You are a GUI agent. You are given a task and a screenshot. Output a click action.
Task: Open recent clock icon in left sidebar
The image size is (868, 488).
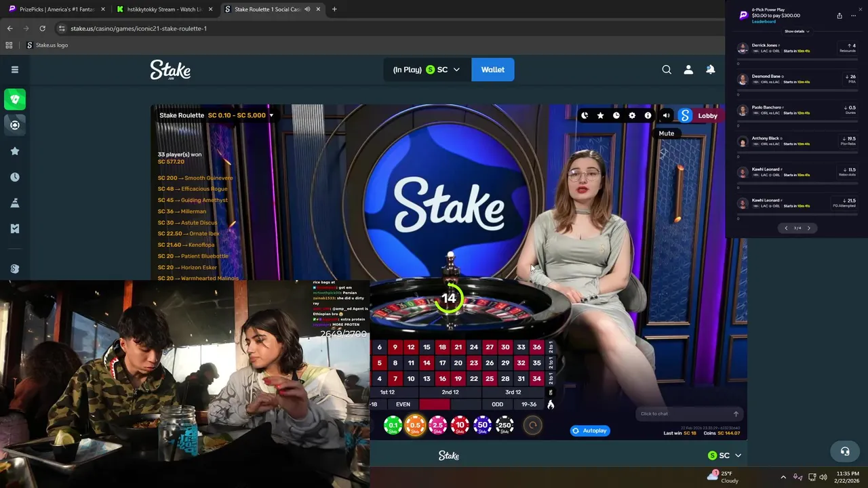pos(15,177)
